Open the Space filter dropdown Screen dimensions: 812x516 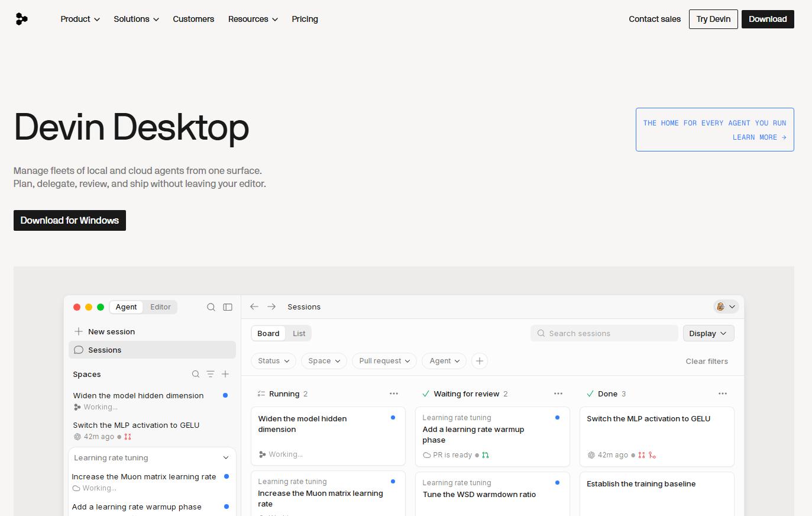coord(324,361)
